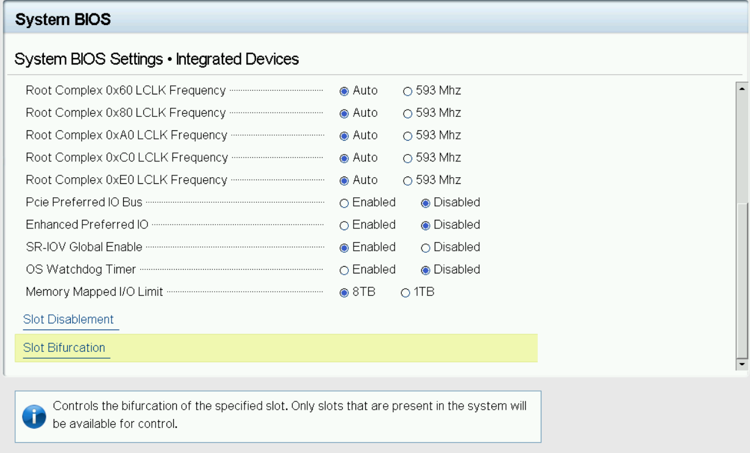
Task: Click the OS Watchdog Timer label
Action: (x=81, y=269)
